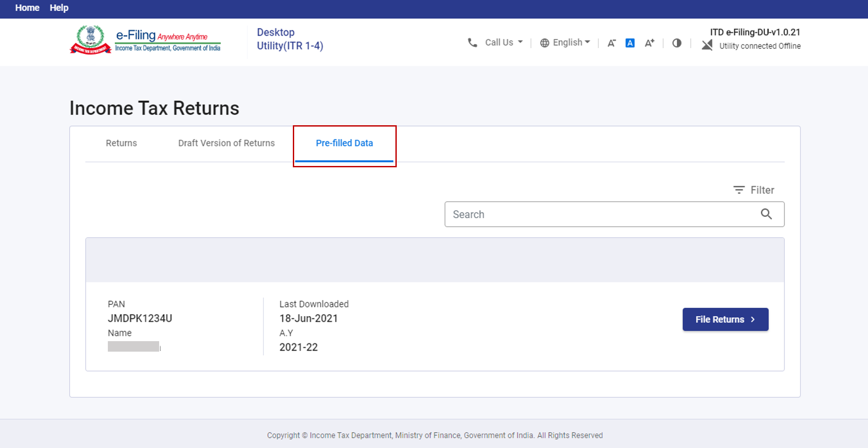Image resolution: width=868 pixels, height=448 pixels.
Task: Switch to the Returns tab
Action: pos(121,143)
